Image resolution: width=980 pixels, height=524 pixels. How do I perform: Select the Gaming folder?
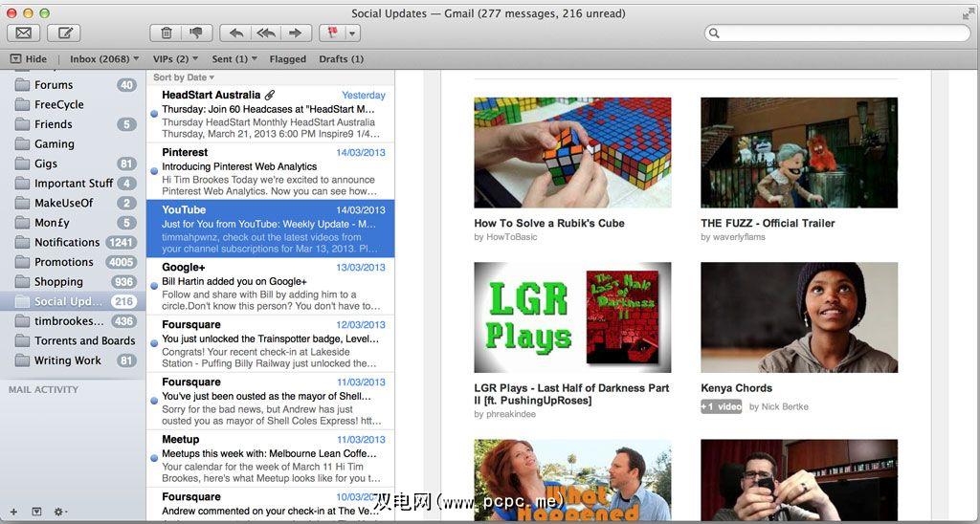coord(73,143)
